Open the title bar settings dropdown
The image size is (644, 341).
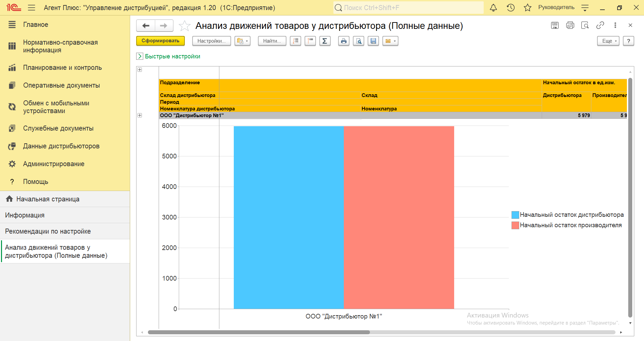click(585, 8)
